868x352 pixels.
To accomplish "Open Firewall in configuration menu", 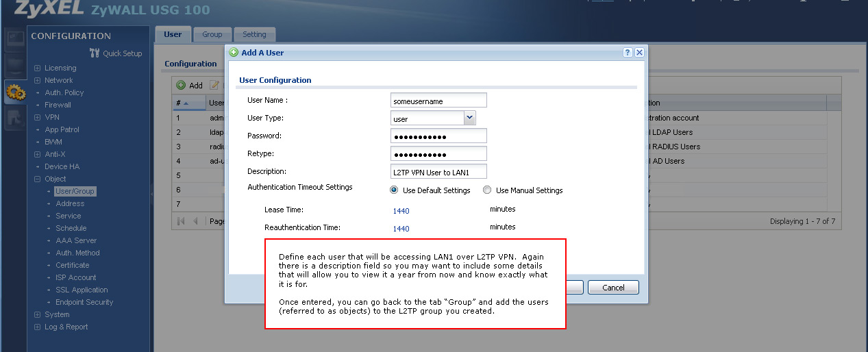I will (58, 105).
